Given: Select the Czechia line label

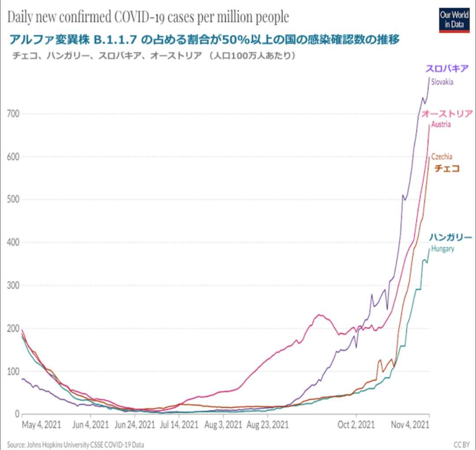Looking at the screenshot, I should coord(442,156).
